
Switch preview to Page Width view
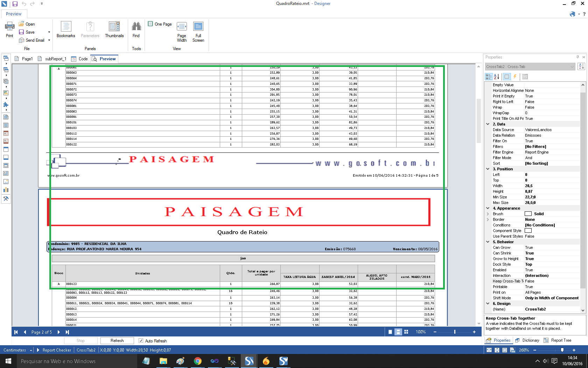coord(182,32)
